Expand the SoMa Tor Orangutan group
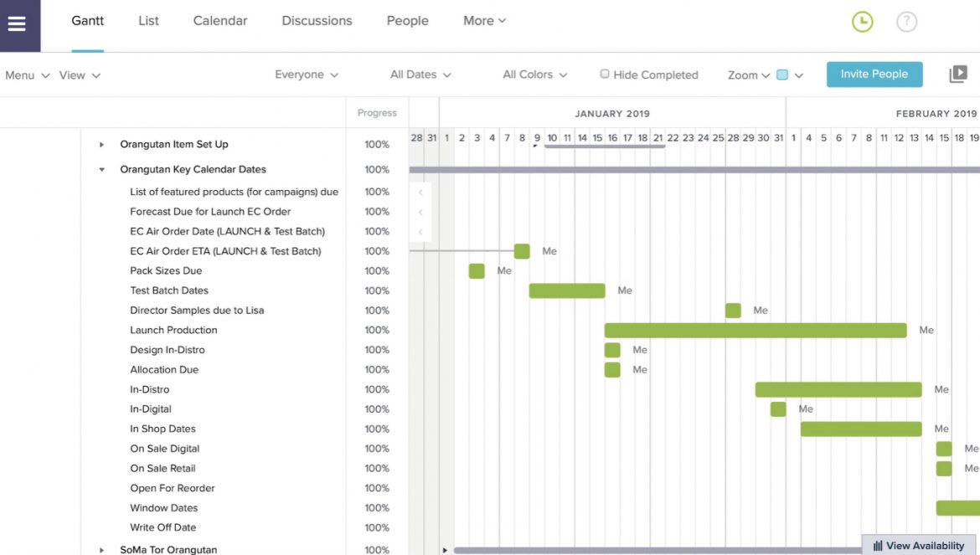 (101, 550)
